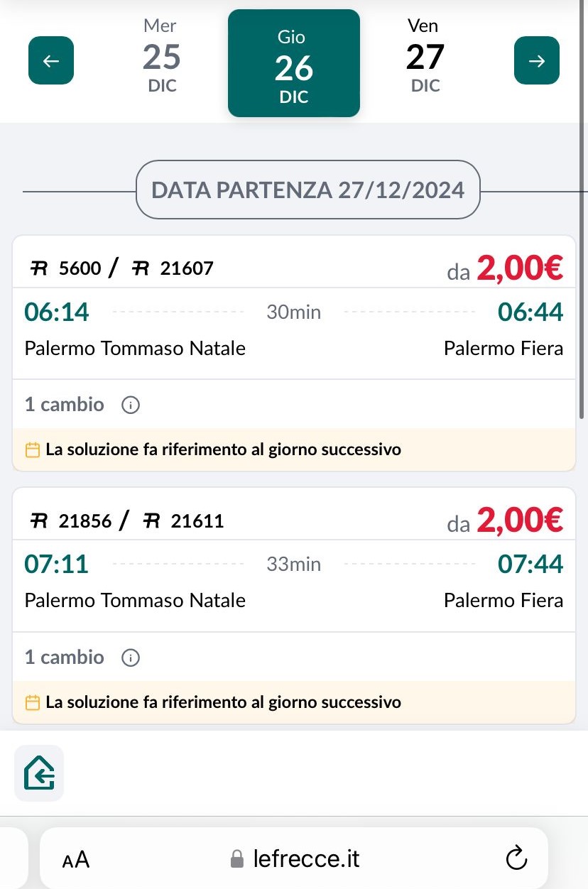Select the 2,00€ price of 06:14 train
The height and width of the screenshot is (889, 588).
(519, 268)
